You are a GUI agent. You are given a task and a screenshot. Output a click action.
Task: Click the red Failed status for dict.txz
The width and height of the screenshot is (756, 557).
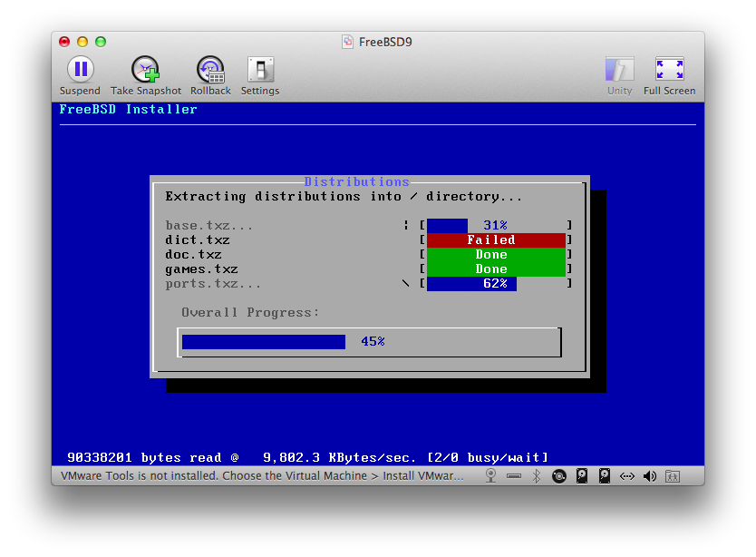tap(496, 239)
